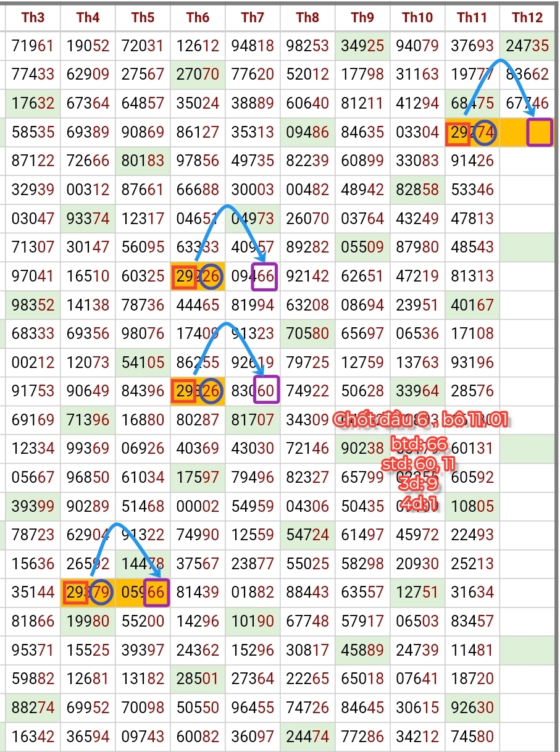Click the purple box on number 05966

coord(156,593)
